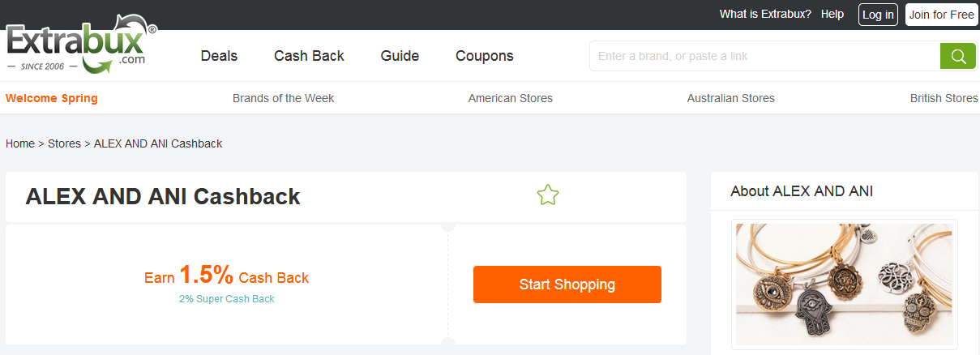Go to American Stores

(x=510, y=98)
